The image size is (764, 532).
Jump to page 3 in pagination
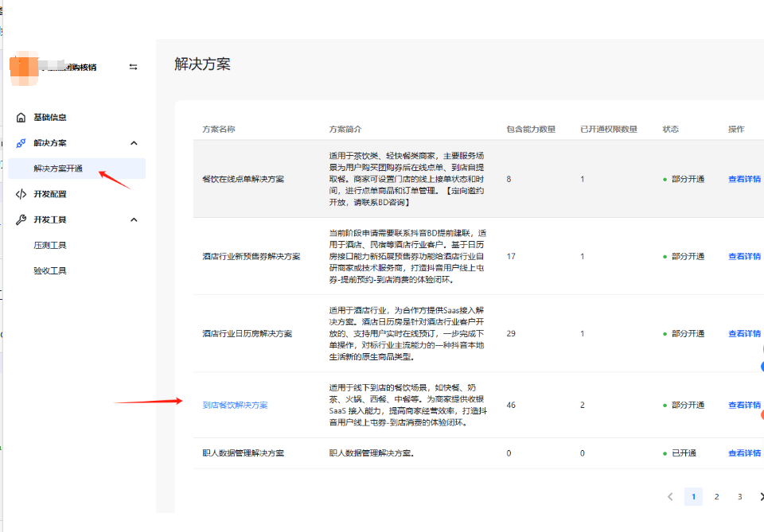(739, 497)
